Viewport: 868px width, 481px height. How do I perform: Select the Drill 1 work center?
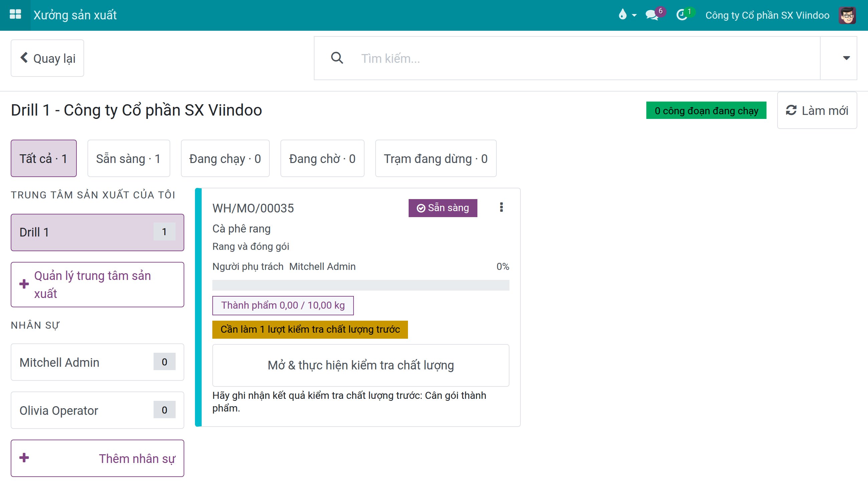[97, 232]
